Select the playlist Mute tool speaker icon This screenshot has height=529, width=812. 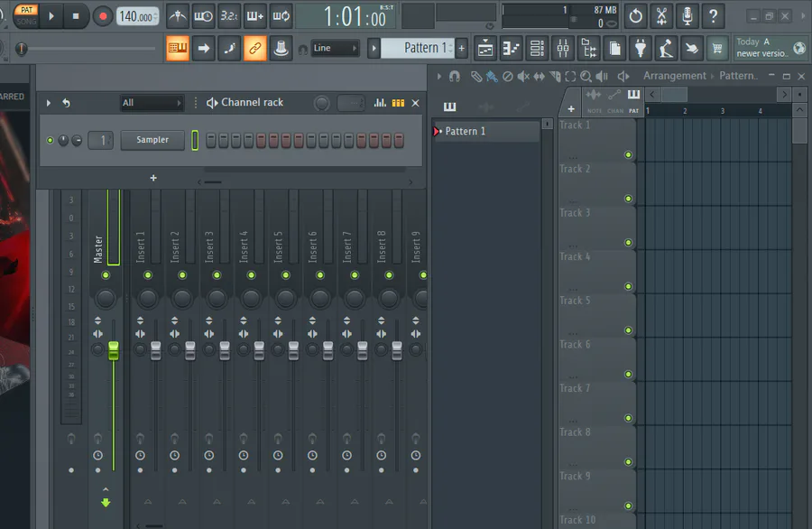(523, 77)
